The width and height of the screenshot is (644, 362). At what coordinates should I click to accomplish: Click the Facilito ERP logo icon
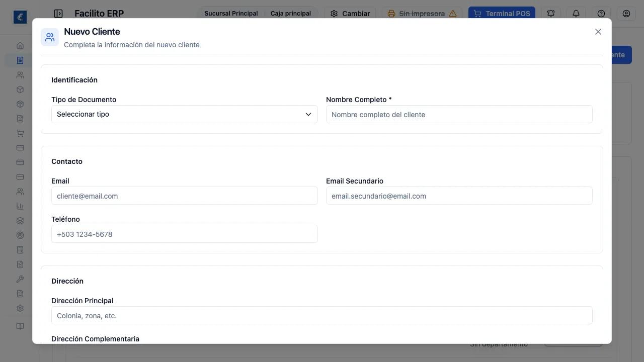(x=20, y=17)
